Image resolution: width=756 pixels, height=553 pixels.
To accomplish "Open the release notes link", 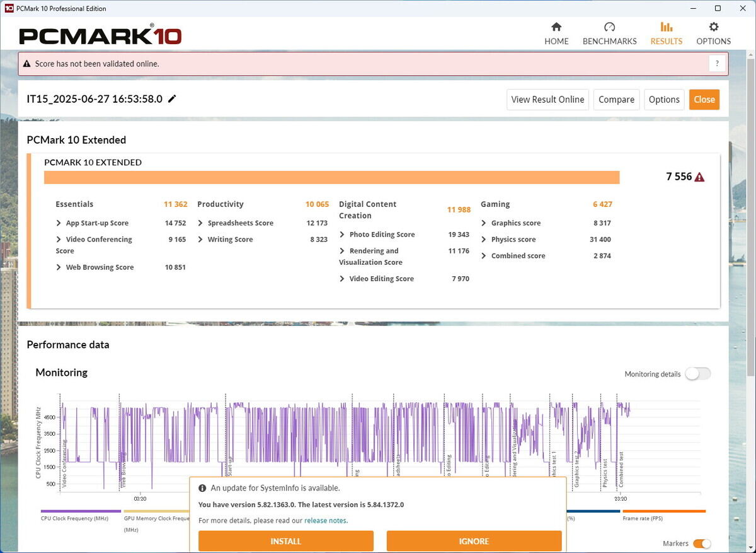I will 326,521.
